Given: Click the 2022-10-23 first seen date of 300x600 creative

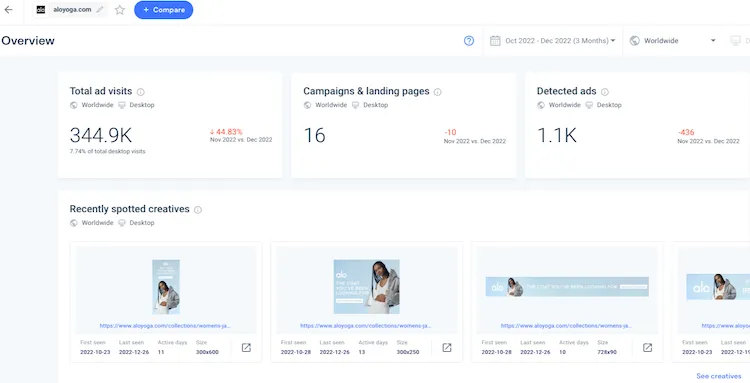Looking at the screenshot, I should 95,352.
